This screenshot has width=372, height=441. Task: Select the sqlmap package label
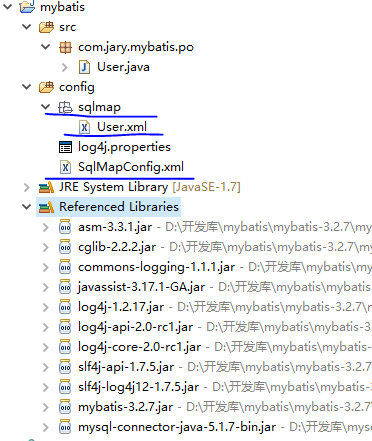point(99,107)
